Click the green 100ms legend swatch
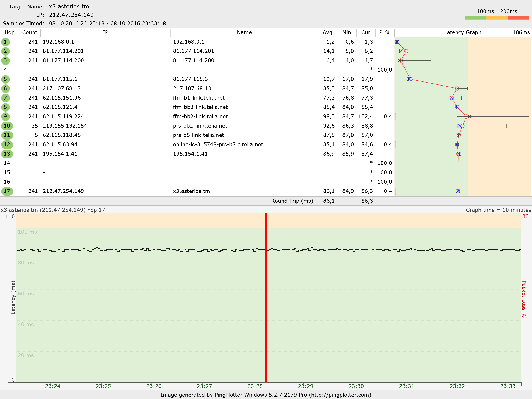Viewport: 532px width, 399px height. coord(475,18)
